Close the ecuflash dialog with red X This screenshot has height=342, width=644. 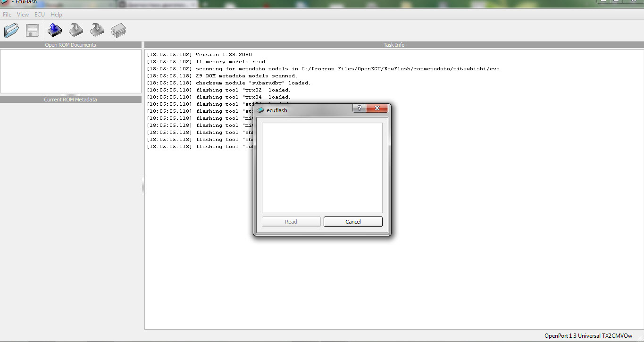click(377, 108)
